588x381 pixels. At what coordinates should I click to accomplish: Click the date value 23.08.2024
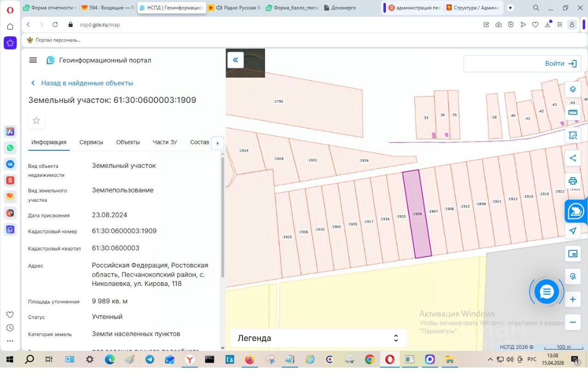coord(110,215)
